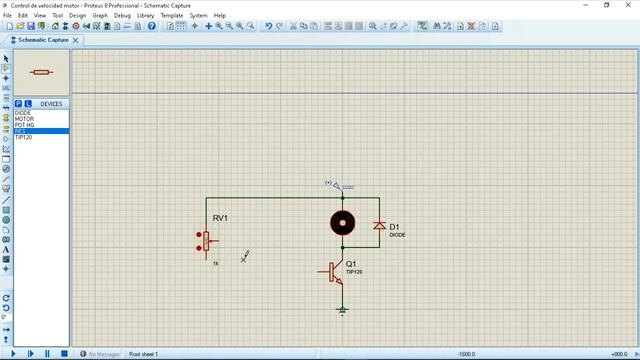This screenshot has height=360, width=640.
Task: Select RES in the devices list
Action: 41,131
